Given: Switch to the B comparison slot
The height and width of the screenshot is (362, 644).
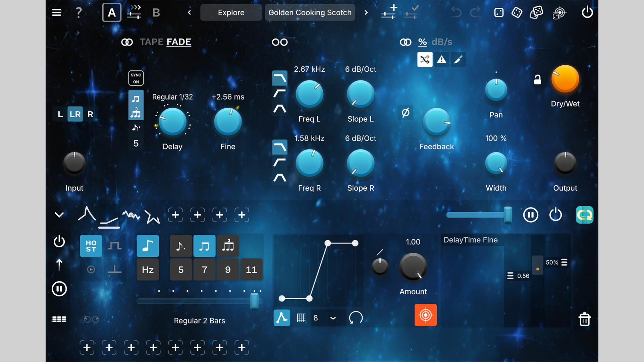Looking at the screenshot, I should (156, 13).
